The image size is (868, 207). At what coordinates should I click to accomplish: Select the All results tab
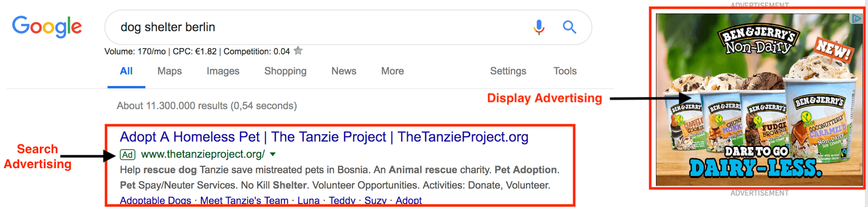126,71
